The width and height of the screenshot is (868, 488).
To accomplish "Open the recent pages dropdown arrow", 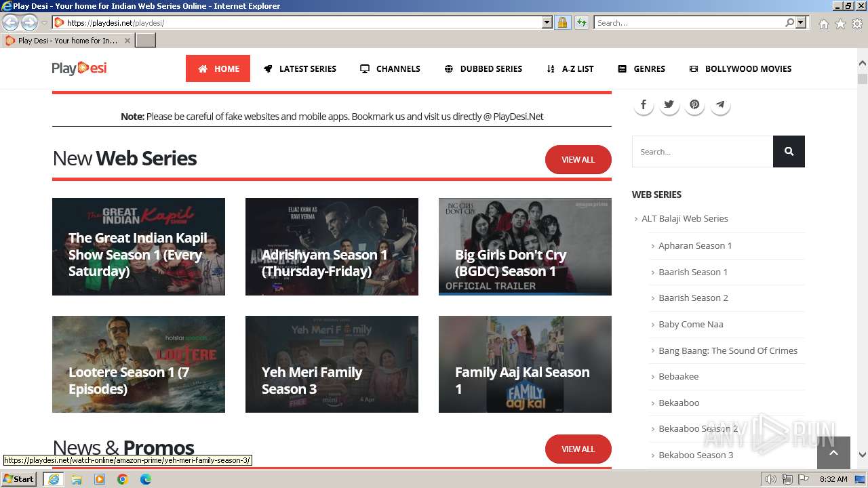I will click(44, 23).
